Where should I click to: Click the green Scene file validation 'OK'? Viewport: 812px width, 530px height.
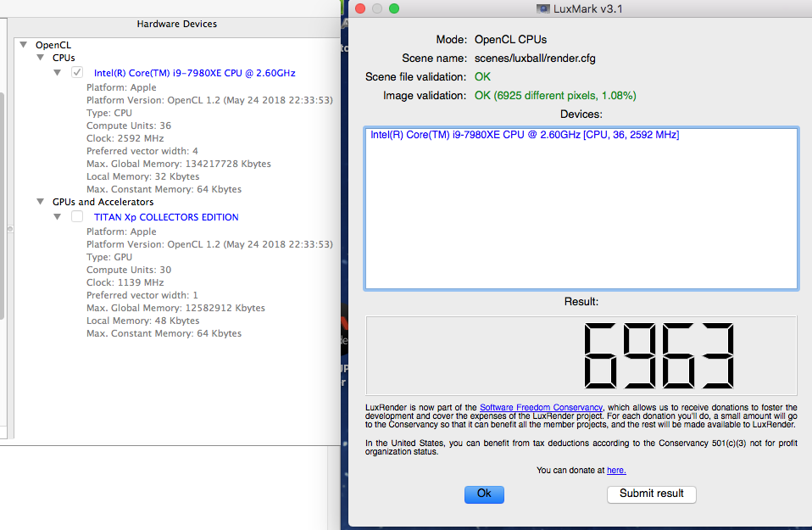482,76
